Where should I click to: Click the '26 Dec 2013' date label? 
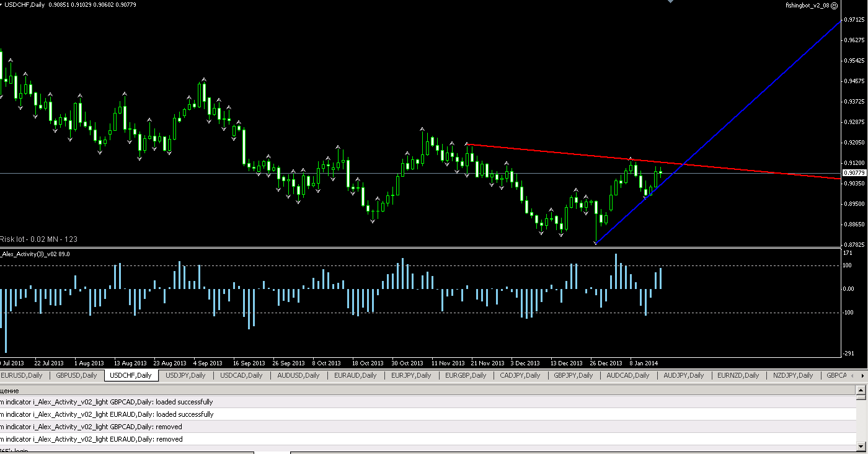tap(606, 363)
